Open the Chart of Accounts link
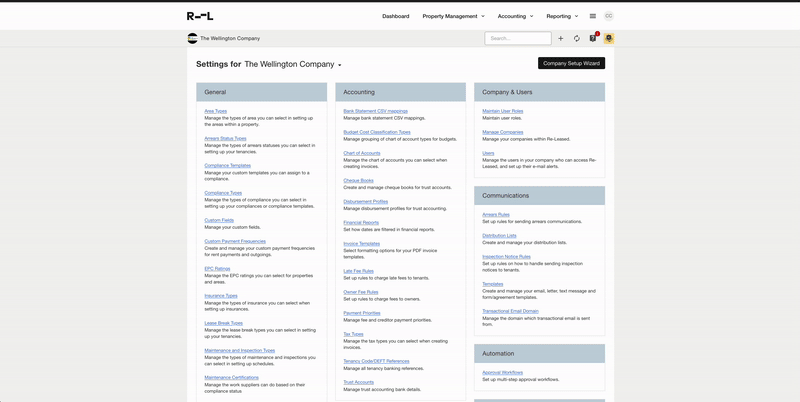Screen dimensions: 800x402 (x=361, y=153)
